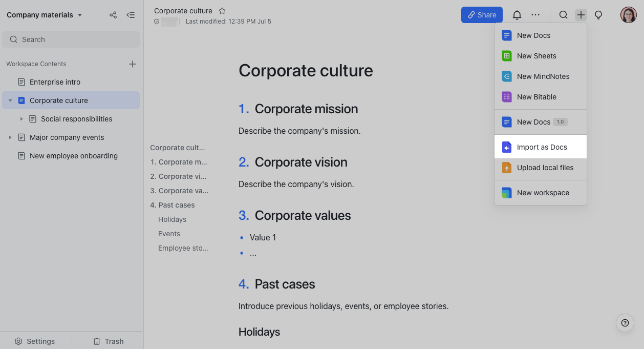Image resolution: width=644 pixels, height=349 pixels.
Task: Open Trash at sidebar bottom
Action: [x=108, y=341]
